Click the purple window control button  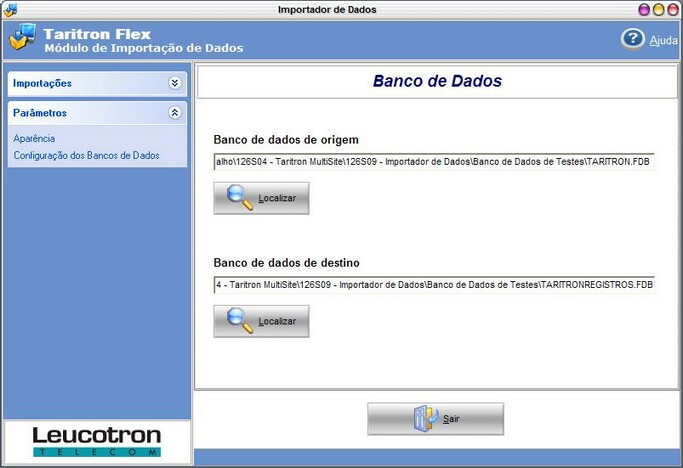644,10
